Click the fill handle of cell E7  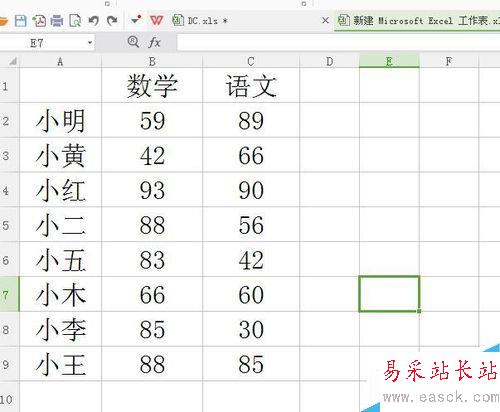pyautogui.click(x=419, y=311)
